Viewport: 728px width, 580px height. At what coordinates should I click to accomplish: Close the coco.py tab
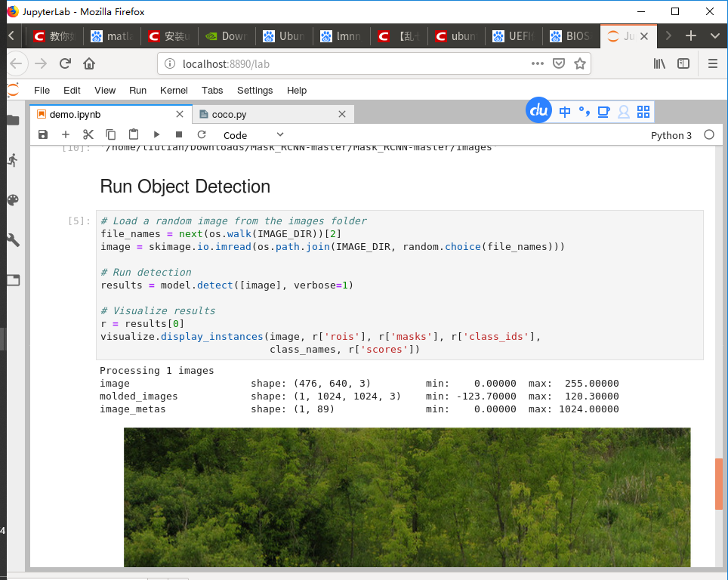click(342, 114)
